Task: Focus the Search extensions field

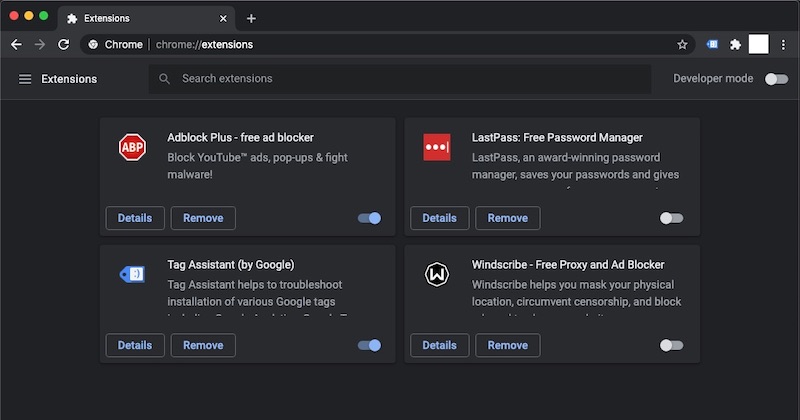Action: 400,79
